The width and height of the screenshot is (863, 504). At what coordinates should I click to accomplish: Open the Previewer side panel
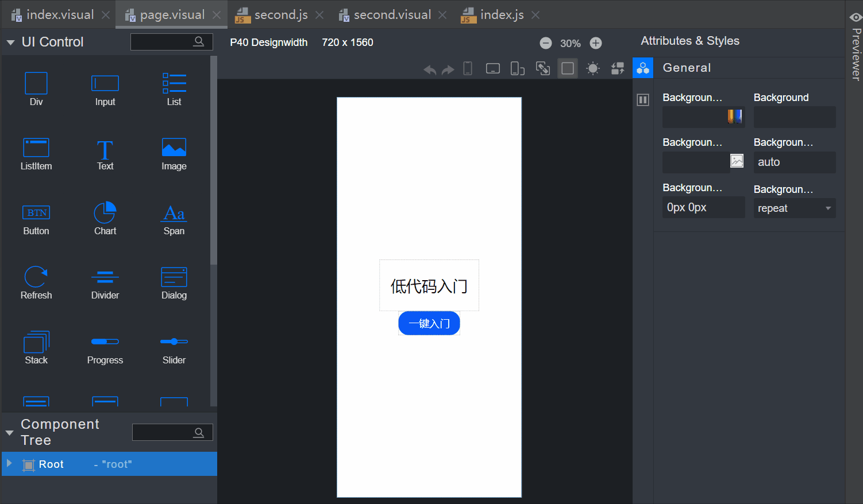click(855, 46)
